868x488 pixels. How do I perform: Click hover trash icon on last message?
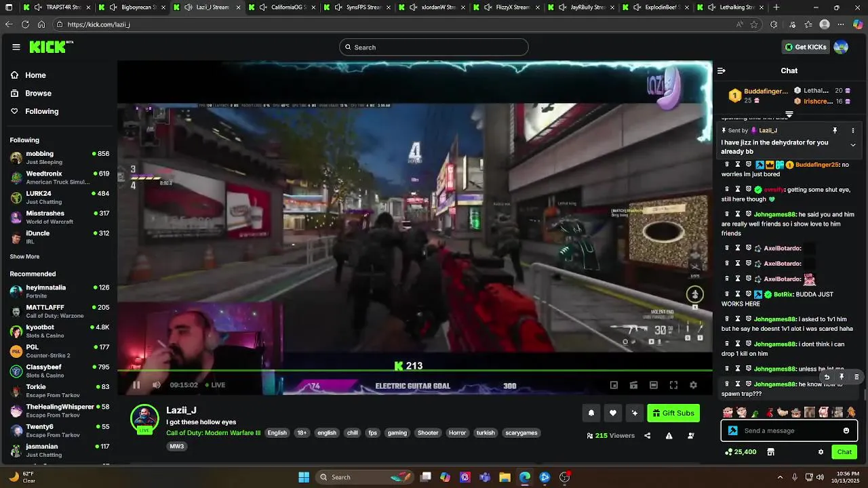[856, 377]
